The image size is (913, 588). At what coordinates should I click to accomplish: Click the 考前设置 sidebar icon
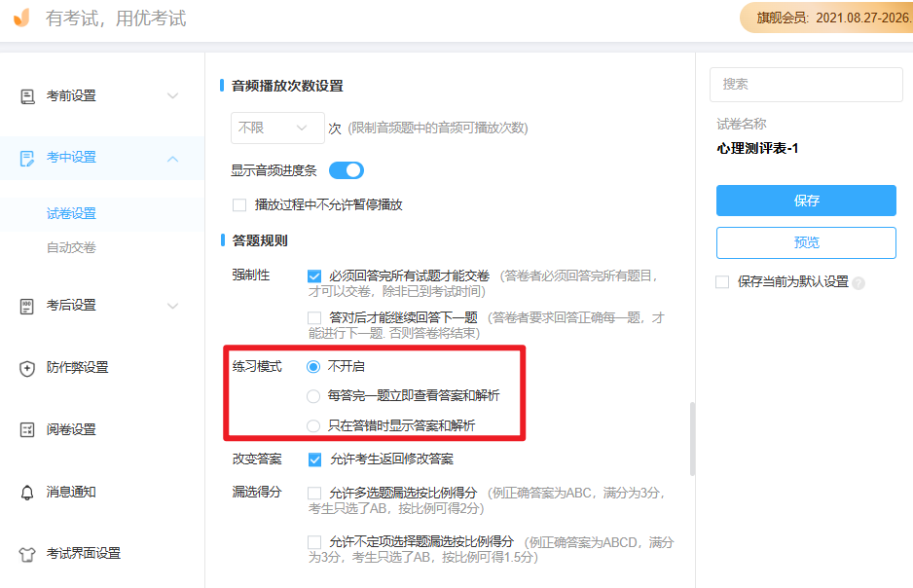coord(27,96)
